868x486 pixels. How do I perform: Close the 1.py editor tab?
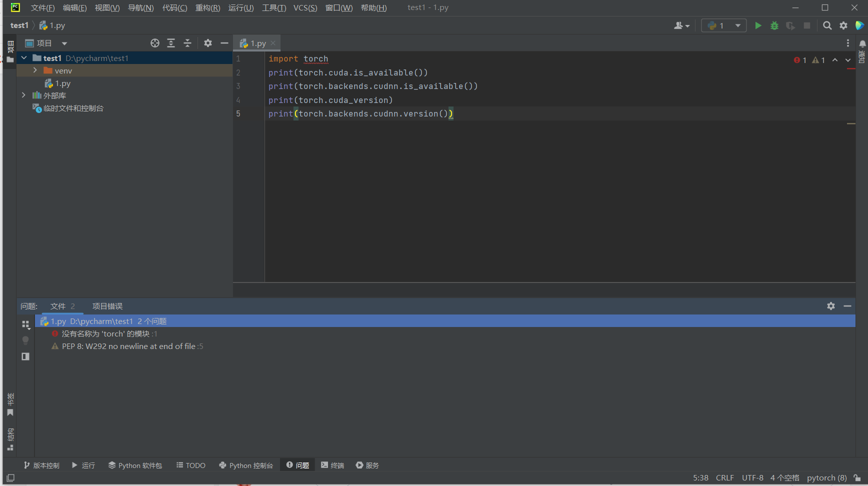click(x=273, y=43)
